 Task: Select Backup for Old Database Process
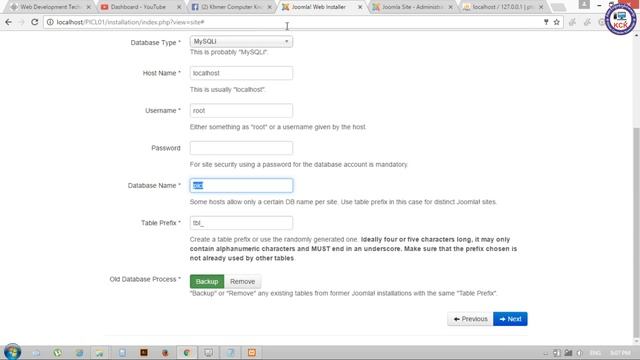click(x=207, y=282)
